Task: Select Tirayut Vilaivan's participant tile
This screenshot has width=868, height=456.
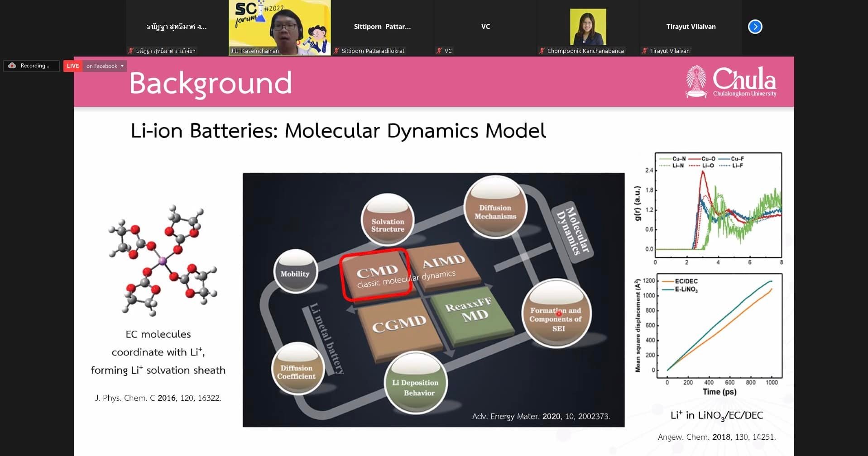Action: (690, 28)
